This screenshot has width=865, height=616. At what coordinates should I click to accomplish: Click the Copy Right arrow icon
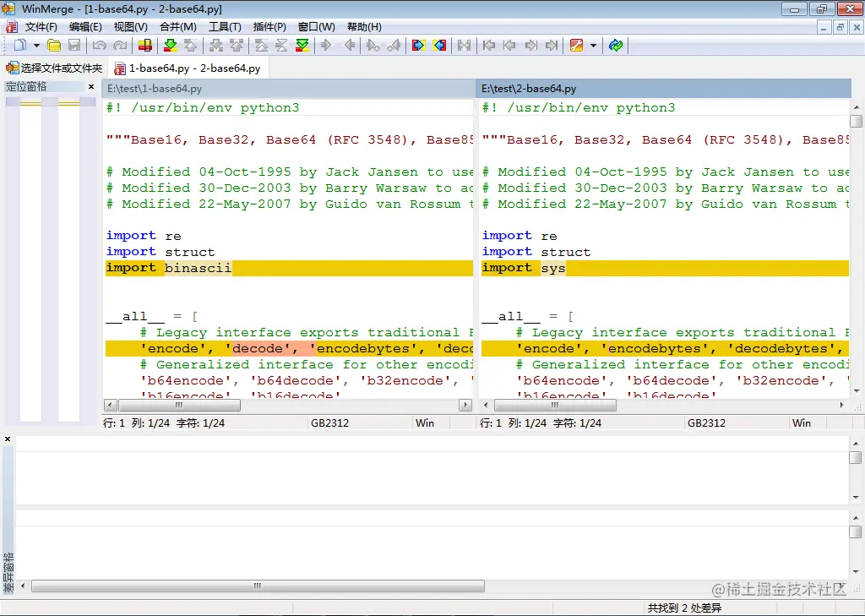click(326, 46)
